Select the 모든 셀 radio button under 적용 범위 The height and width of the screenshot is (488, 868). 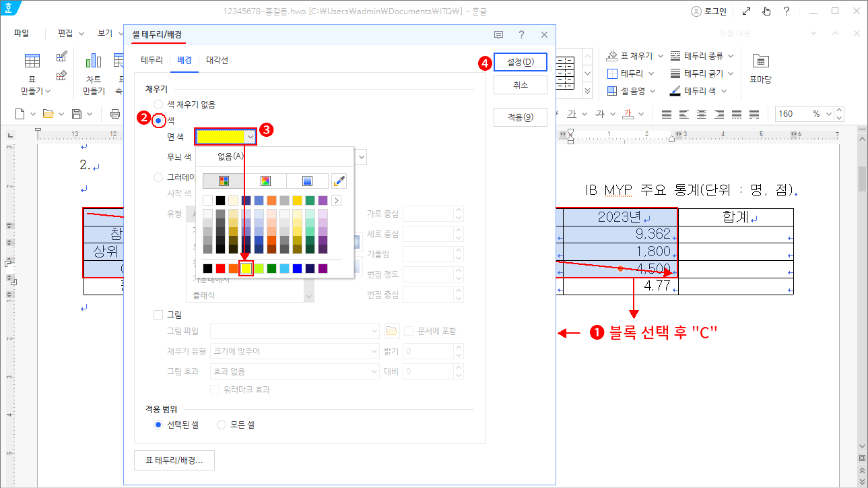click(x=222, y=424)
